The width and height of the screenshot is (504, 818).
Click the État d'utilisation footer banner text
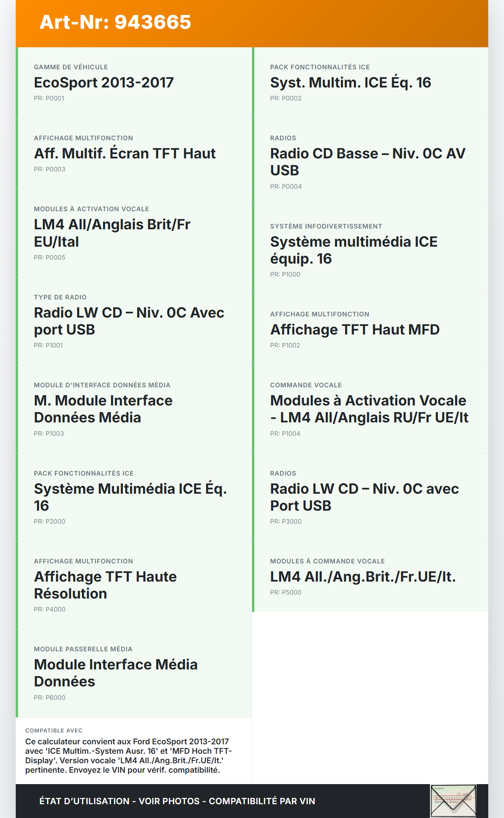click(x=177, y=801)
